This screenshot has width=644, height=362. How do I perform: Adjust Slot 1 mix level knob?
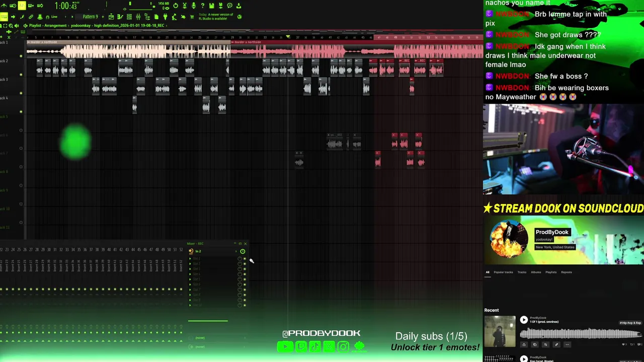[239, 258]
